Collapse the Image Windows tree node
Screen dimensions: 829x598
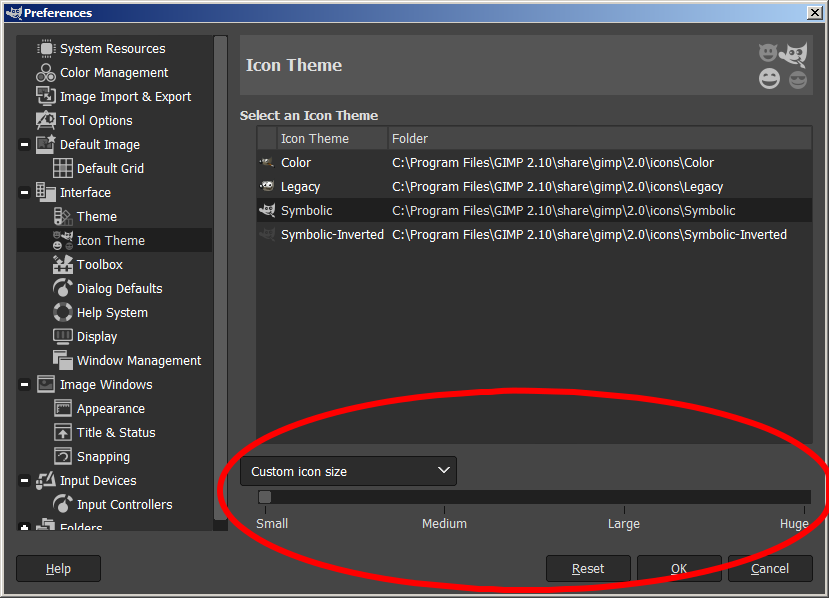24,384
